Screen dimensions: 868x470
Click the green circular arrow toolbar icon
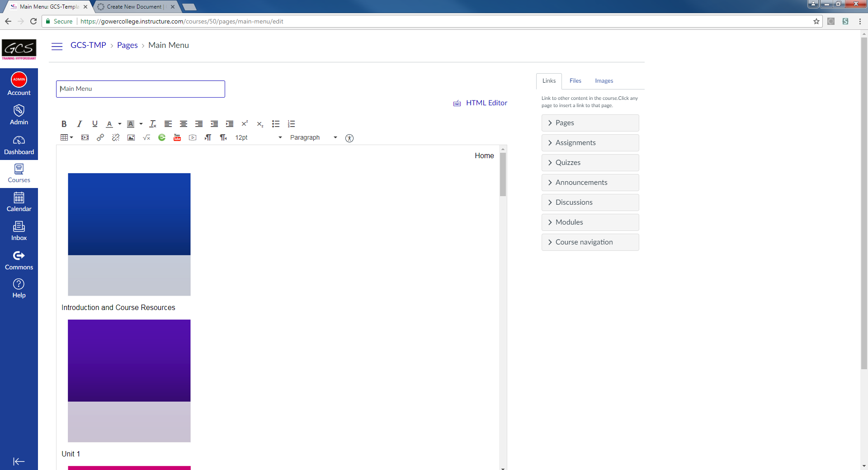[x=162, y=137]
